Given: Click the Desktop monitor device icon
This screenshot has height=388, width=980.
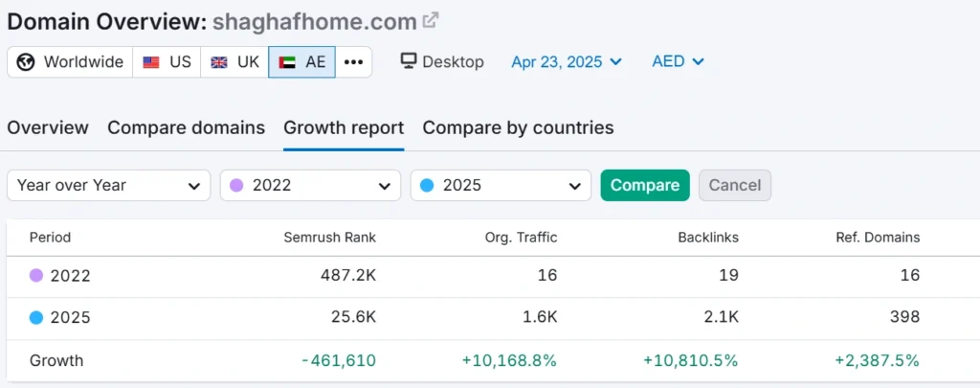Looking at the screenshot, I should pos(409,61).
